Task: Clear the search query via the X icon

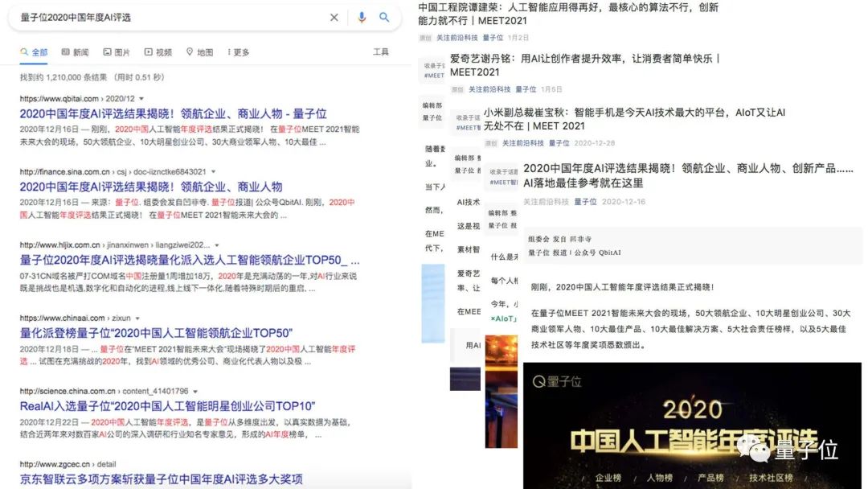Action: (335, 17)
